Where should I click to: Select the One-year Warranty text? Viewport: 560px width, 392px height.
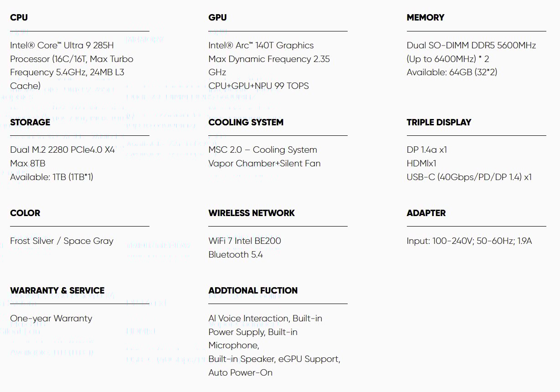pyautogui.click(x=51, y=318)
